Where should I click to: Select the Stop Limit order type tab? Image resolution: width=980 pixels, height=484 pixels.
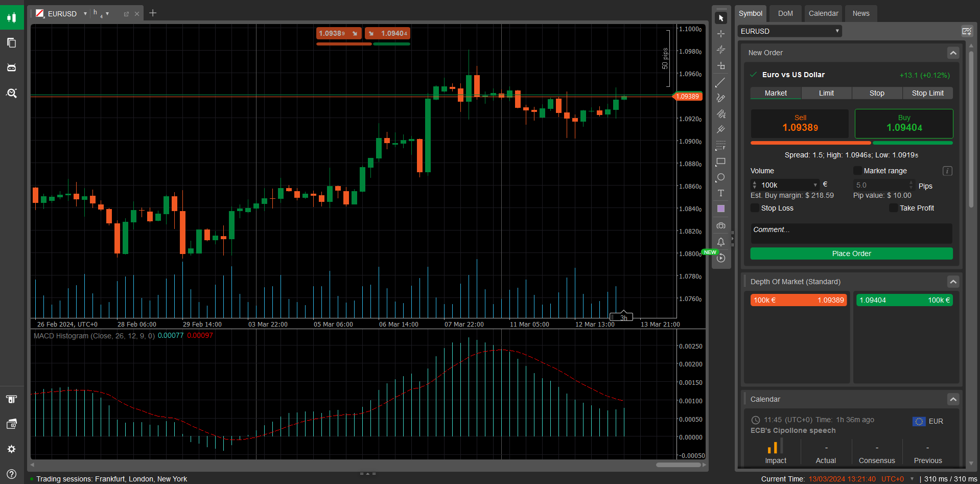tap(927, 93)
